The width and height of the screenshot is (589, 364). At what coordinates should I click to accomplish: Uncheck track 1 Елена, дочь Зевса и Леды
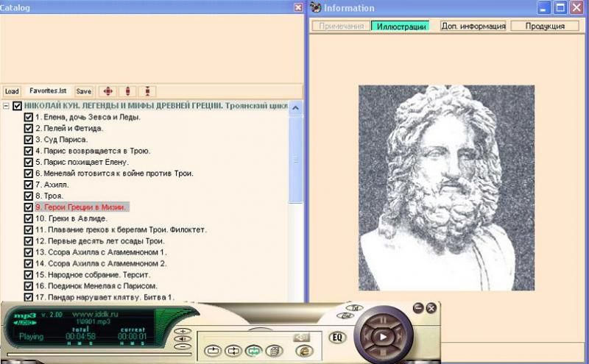click(29, 117)
